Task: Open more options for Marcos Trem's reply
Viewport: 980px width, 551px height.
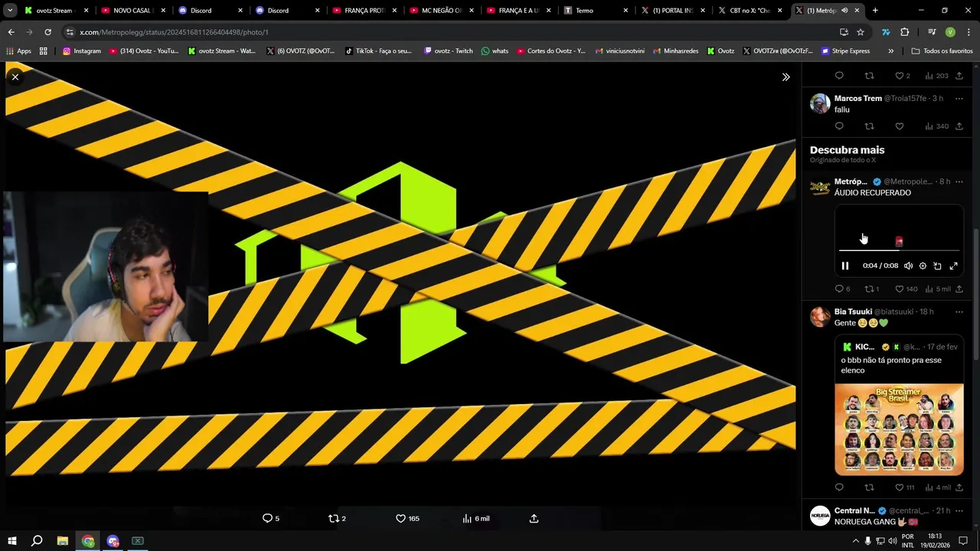Action: pos(959,99)
